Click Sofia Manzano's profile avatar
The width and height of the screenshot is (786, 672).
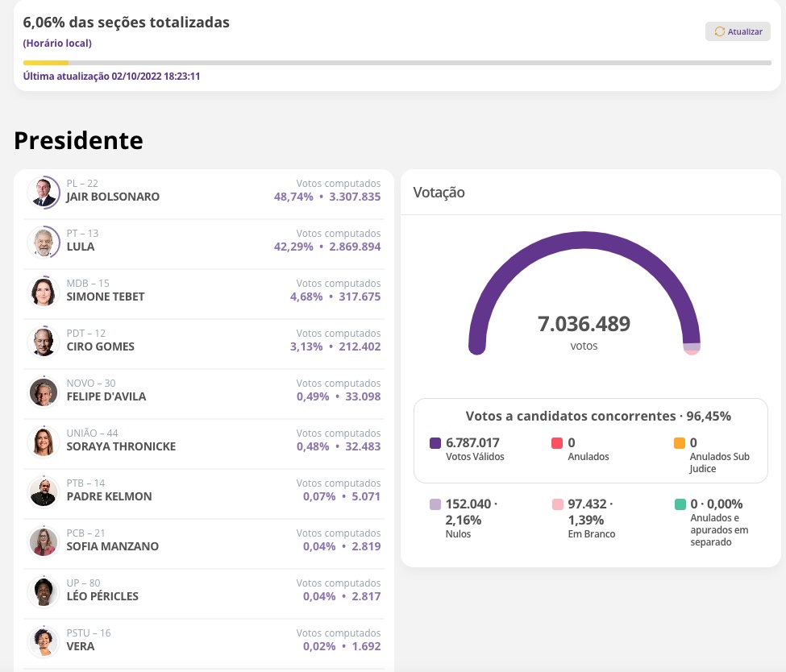point(44,541)
